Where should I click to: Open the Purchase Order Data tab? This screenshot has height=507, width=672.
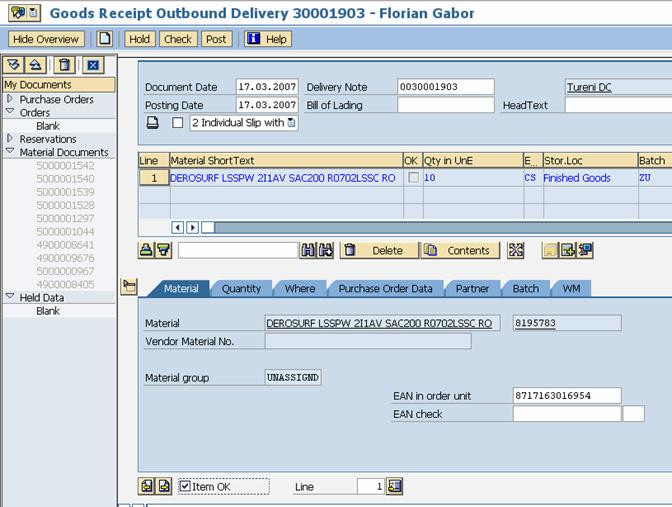coord(385,288)
